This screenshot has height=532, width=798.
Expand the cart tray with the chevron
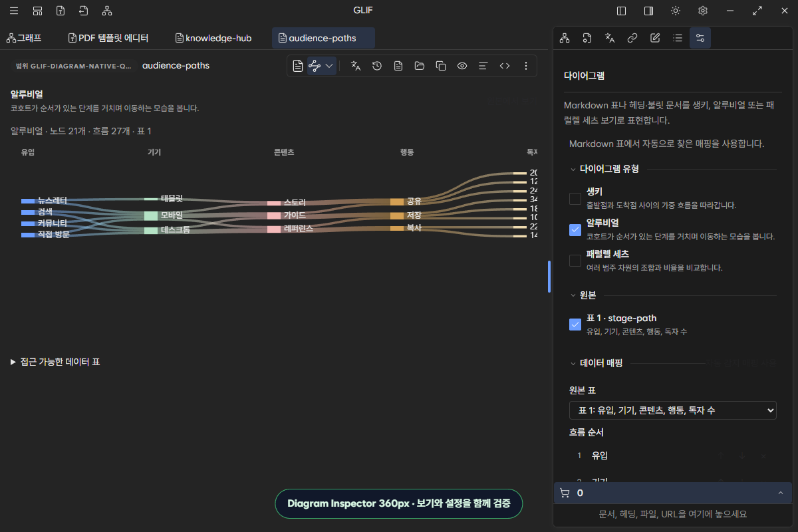pos(780,493)
